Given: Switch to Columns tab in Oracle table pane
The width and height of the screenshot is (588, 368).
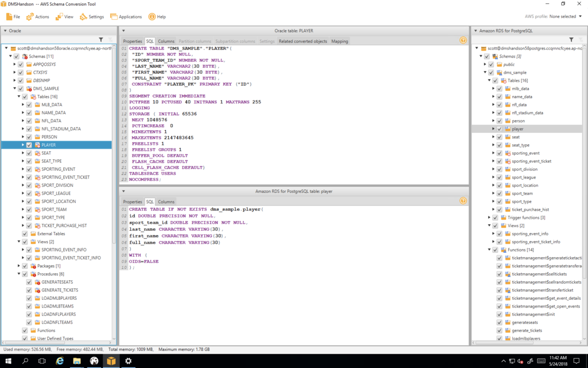Looking at the screenshot, I should click(166, 41).
